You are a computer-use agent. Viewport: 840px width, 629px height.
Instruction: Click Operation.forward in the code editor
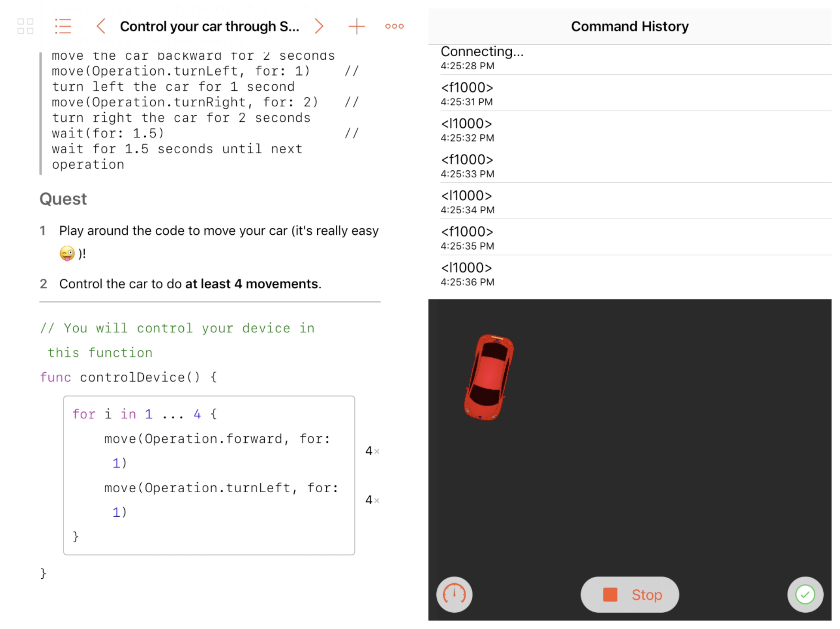click(x=213, y=439)
